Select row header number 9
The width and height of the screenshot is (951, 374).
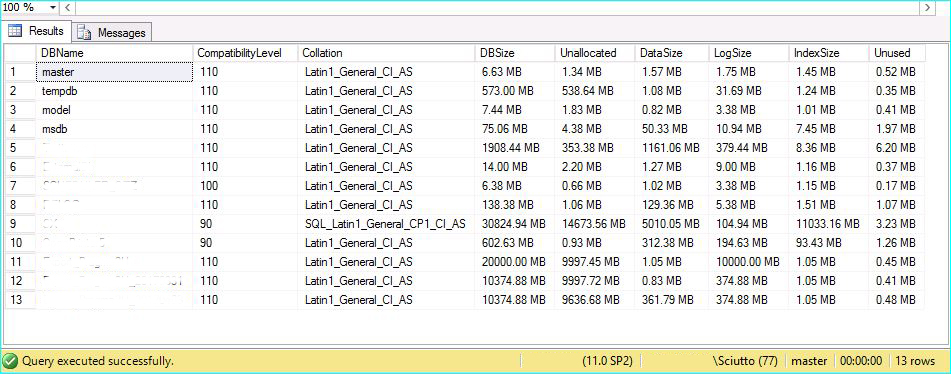click(x=20, y=224)
